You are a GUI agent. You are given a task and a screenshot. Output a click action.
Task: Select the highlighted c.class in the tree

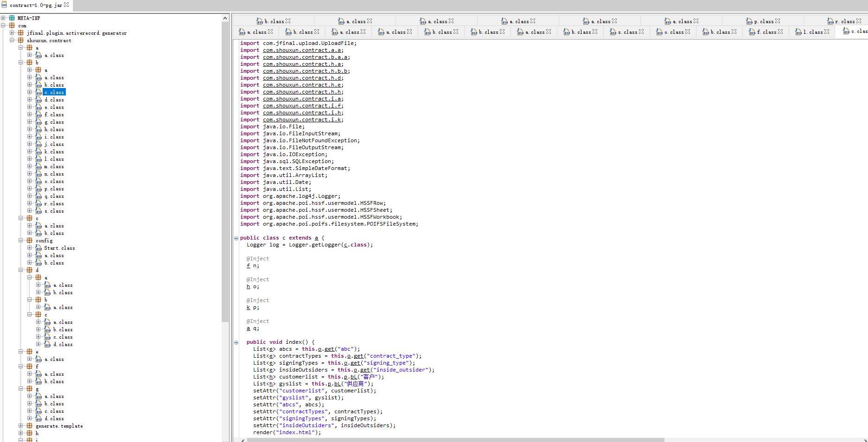pyautogui.click(x=54, y=92)
